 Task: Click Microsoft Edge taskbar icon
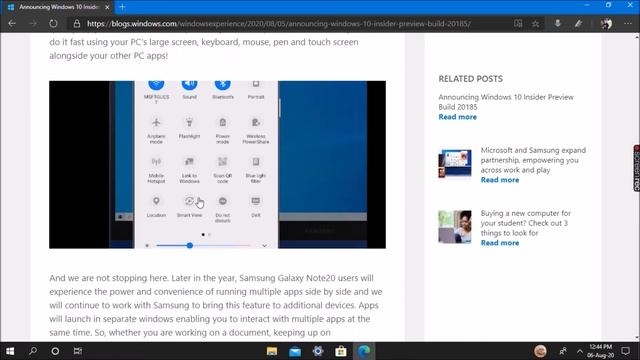[364, 351]
